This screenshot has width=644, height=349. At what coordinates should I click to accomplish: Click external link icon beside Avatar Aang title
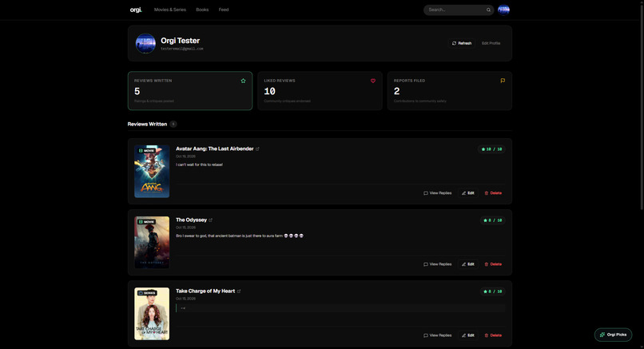(257, 149)
